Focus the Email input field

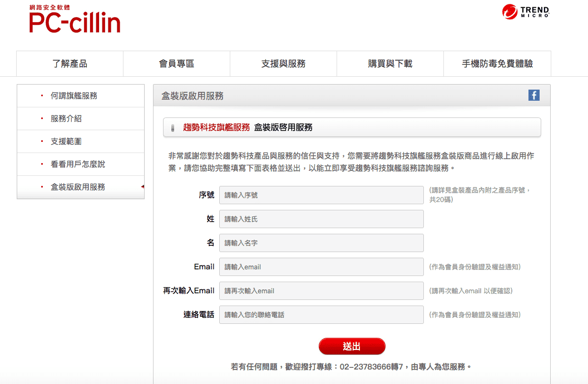322,267
